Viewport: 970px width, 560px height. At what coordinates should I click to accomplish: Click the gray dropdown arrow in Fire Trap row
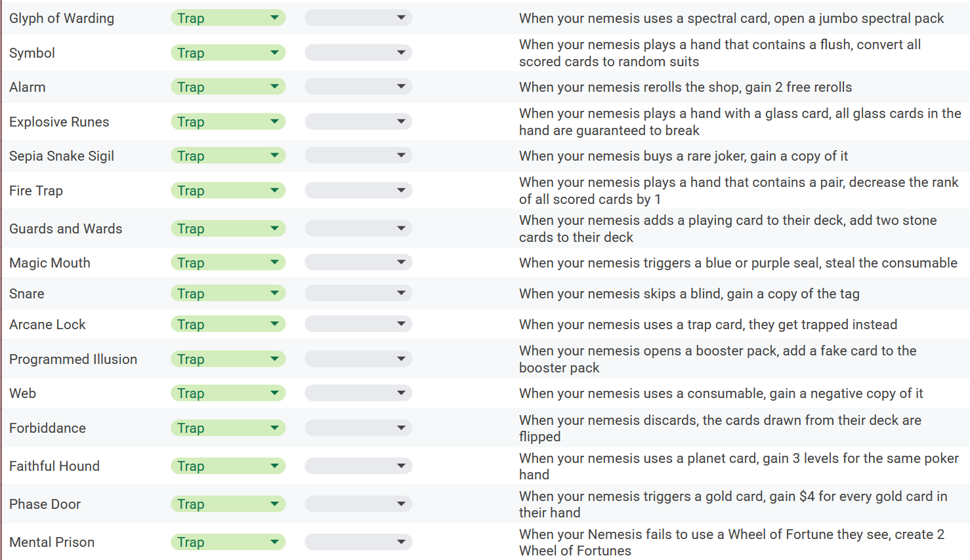pyautogui.click(x=401, y=190)
